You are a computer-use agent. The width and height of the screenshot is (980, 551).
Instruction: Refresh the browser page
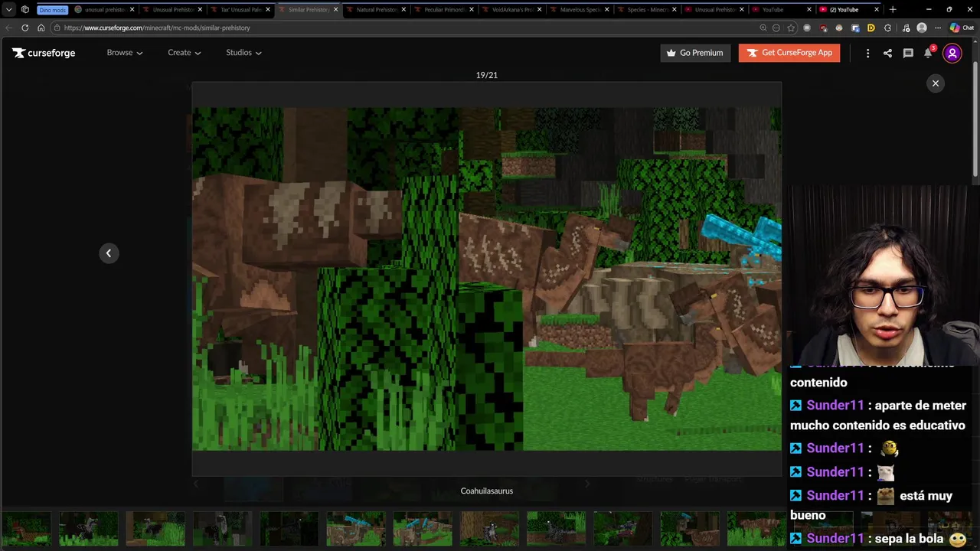25,28
